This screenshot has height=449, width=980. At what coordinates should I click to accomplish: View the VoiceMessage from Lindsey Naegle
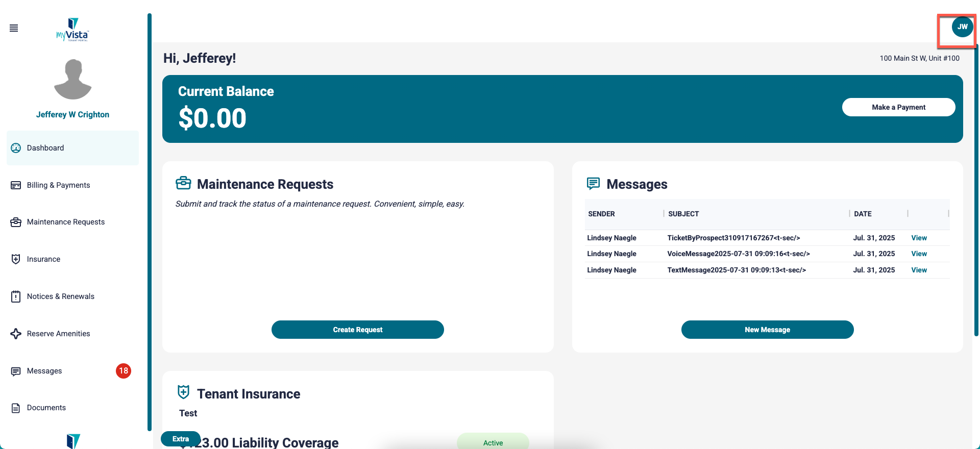(919, 254)
